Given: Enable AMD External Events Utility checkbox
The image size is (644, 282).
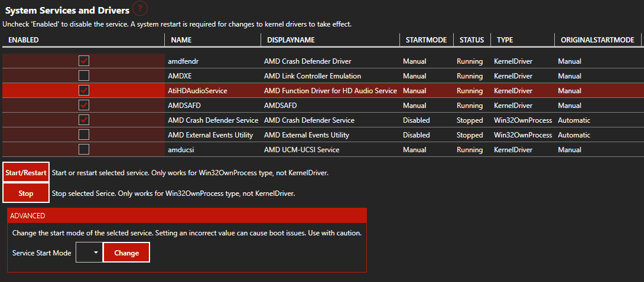Looking at the screenshot, I should tap(84, 135).
